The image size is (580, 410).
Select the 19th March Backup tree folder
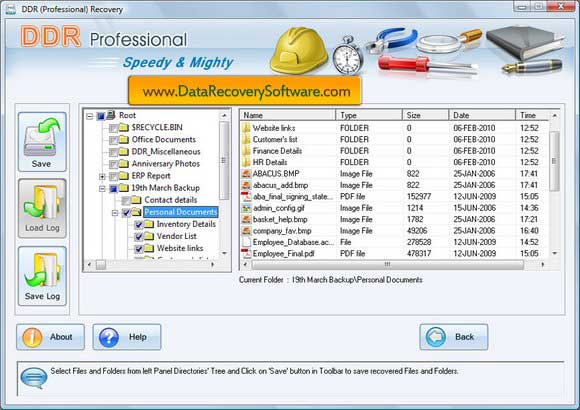pyautogui.click(x=166, y=188)
